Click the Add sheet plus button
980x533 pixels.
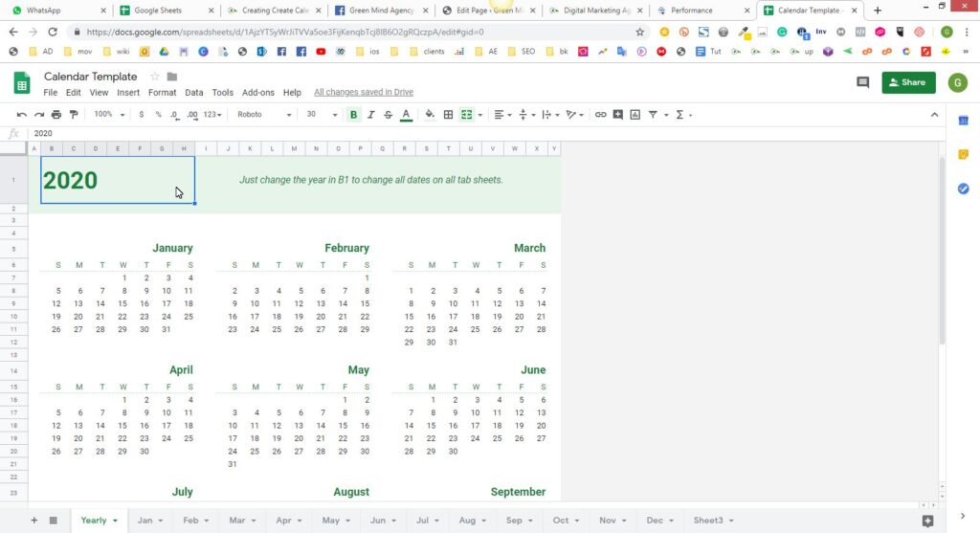coord(33,520)
